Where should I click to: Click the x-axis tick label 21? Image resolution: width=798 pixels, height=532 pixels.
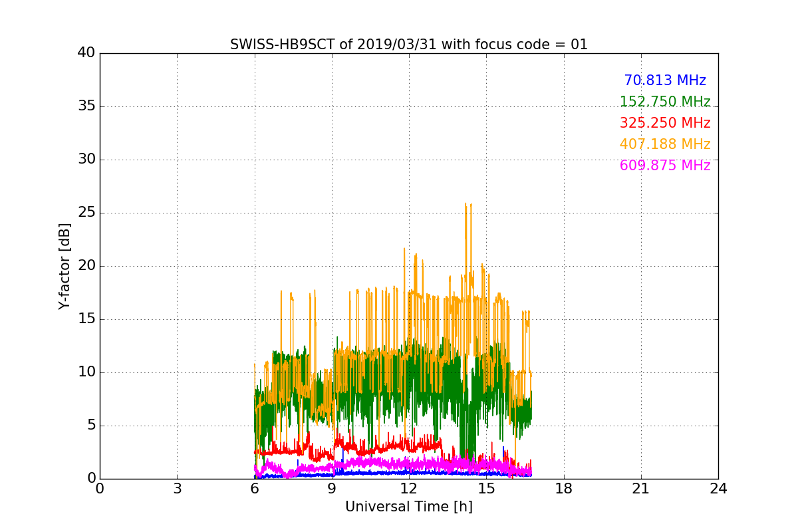[x=641, y=489]
